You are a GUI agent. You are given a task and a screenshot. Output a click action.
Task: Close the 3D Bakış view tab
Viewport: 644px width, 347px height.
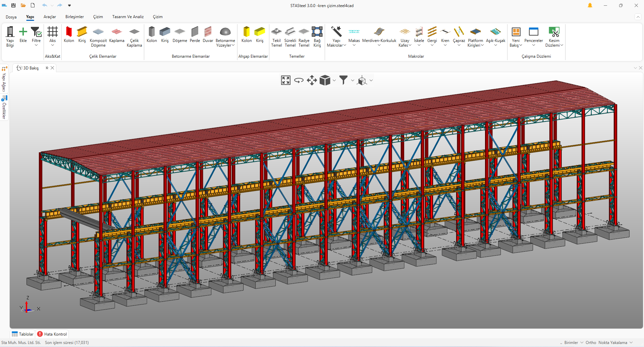[x=52, y=68]
